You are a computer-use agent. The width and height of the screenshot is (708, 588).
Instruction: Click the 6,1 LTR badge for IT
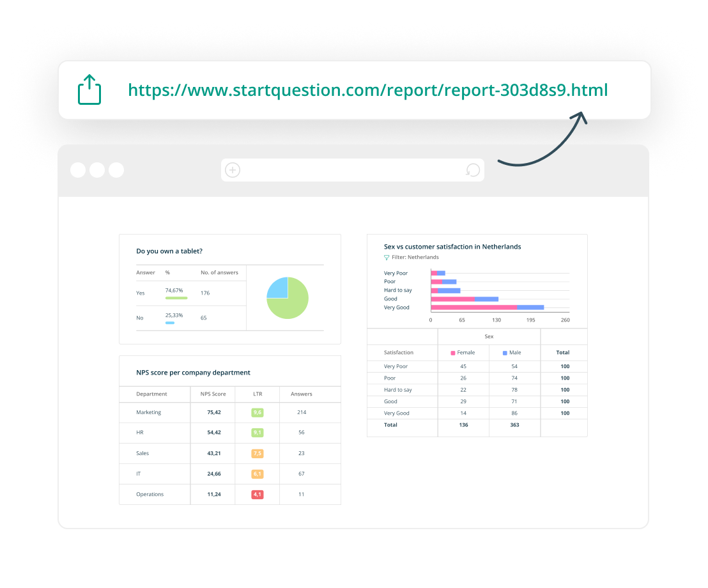(x=258, y=474)
